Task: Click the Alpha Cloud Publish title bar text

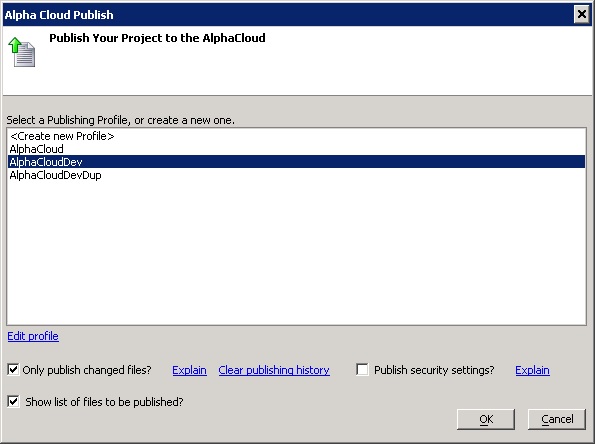Action: [59, 15]
